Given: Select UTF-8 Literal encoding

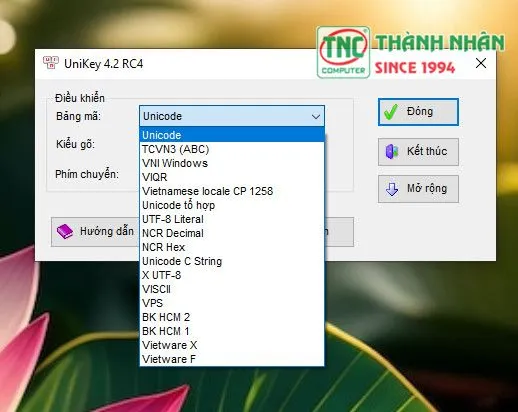Looking at the screenshot, I should [x=232, y=219].
